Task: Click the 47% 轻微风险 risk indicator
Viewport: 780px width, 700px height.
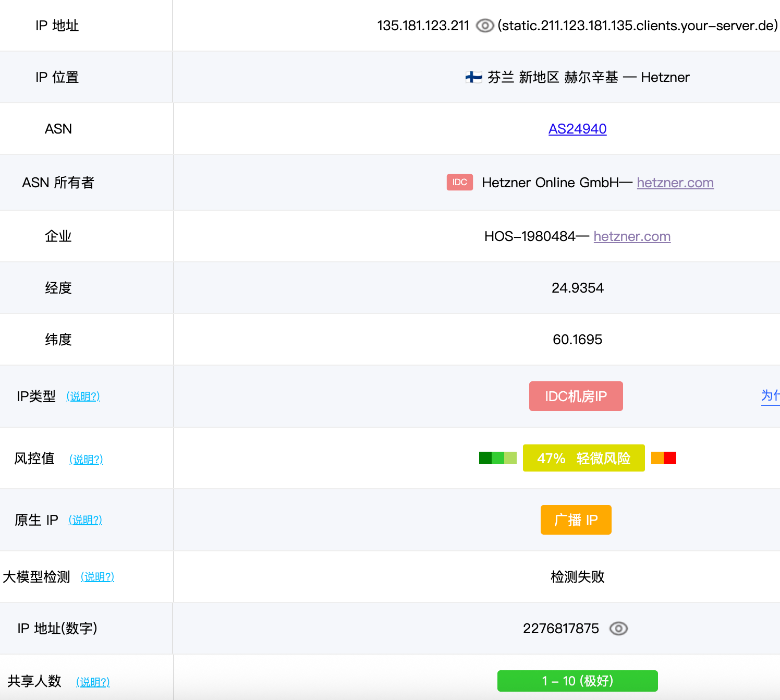Action: click(583, 458)
